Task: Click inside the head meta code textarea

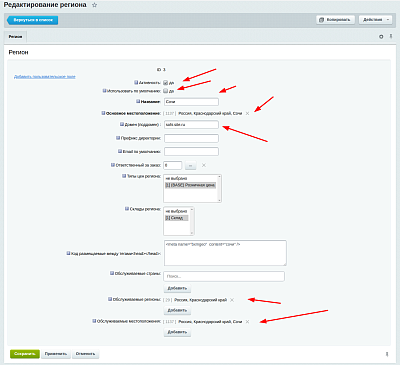Action: 225,253
